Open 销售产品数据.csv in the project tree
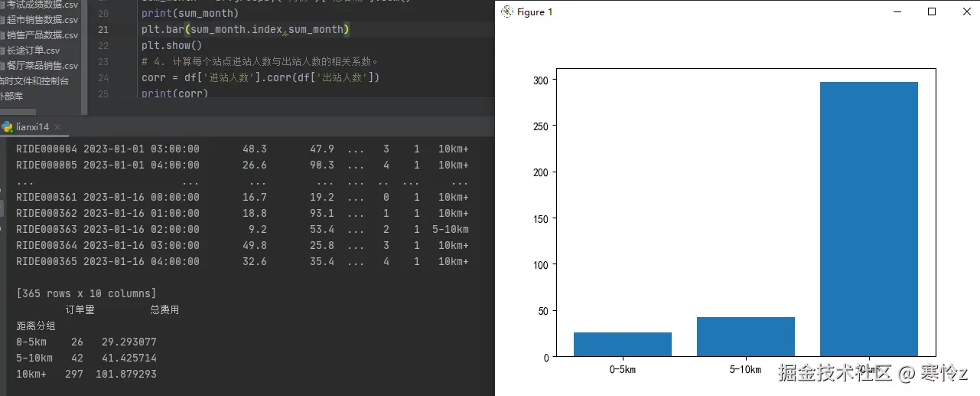Image resolution: width=980 pixels, height=396 pixels. [41, 35]
